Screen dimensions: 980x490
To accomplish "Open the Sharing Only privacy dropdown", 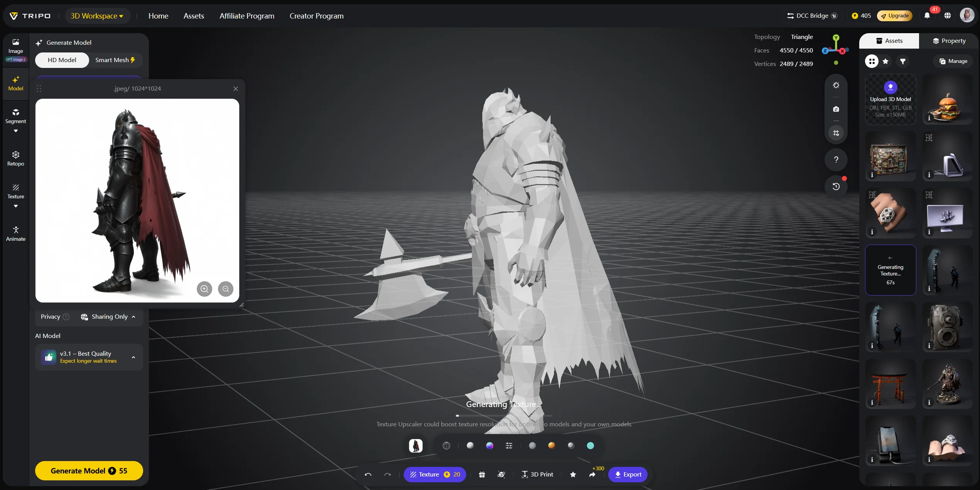I will [108, 317].
